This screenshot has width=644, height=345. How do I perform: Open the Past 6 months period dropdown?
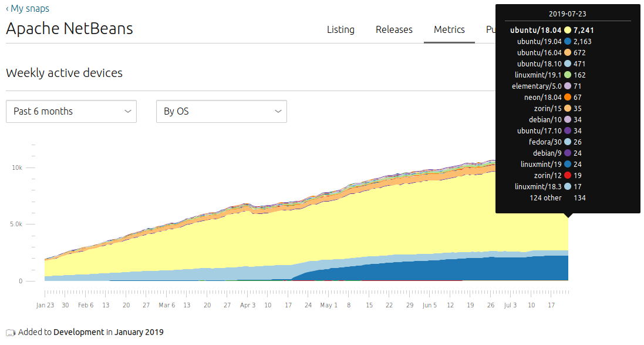tap(71, 112)
